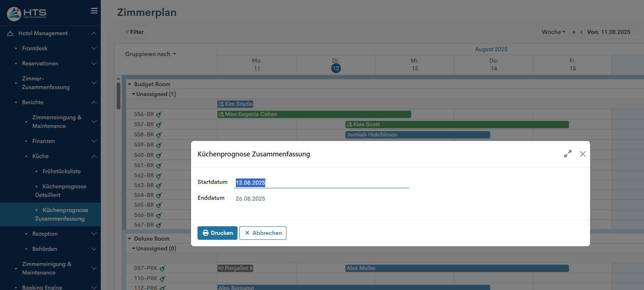Viewport: 644px width, 290px height.
Task: Go to previous week with single arrow
Action: pyautogui.click(x=581, y=32)
